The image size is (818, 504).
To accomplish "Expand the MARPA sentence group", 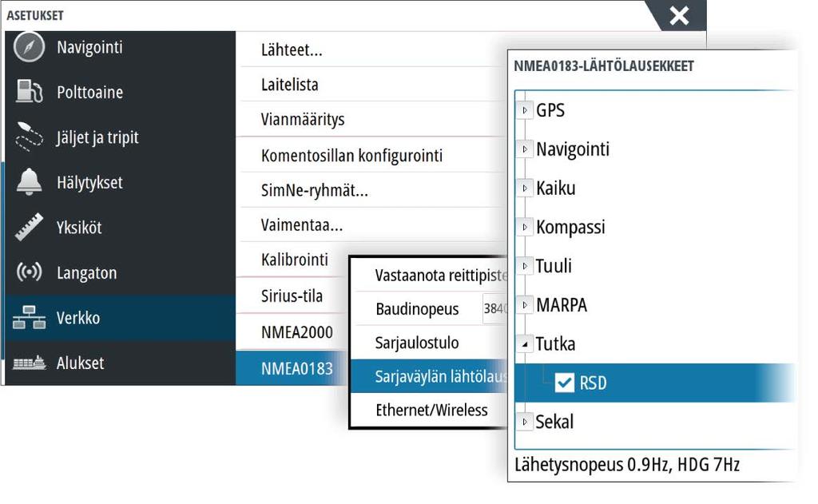I will click(525, 304).
